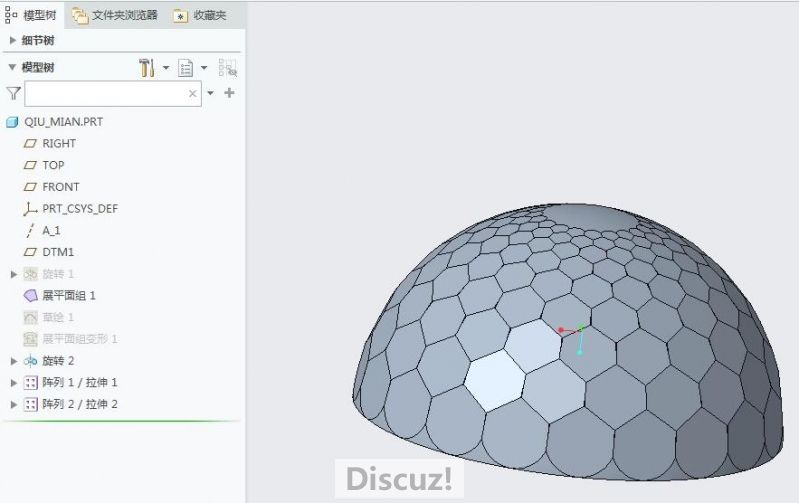799x503 pixels.
Task: Clear the search field with X button
Action: (x=193, y=93)
